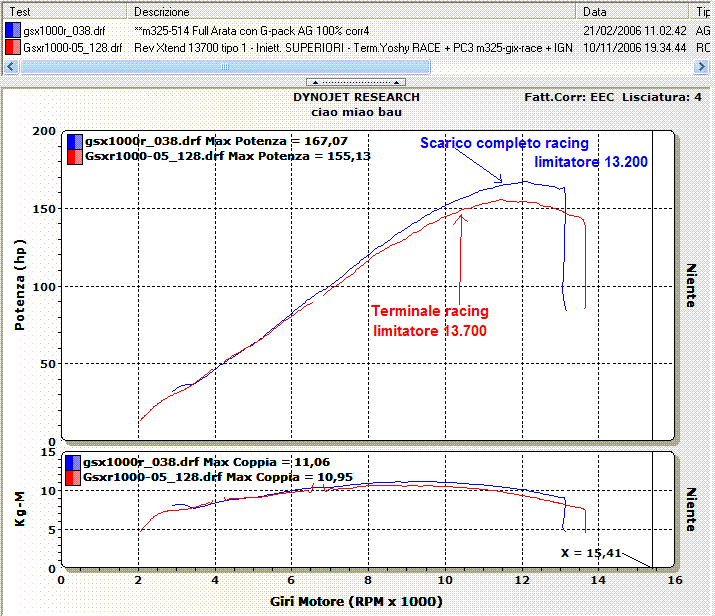Click the Giri Motore (RPM x 1000) axis label
This screenshot has width=715, height=616.
356,602
